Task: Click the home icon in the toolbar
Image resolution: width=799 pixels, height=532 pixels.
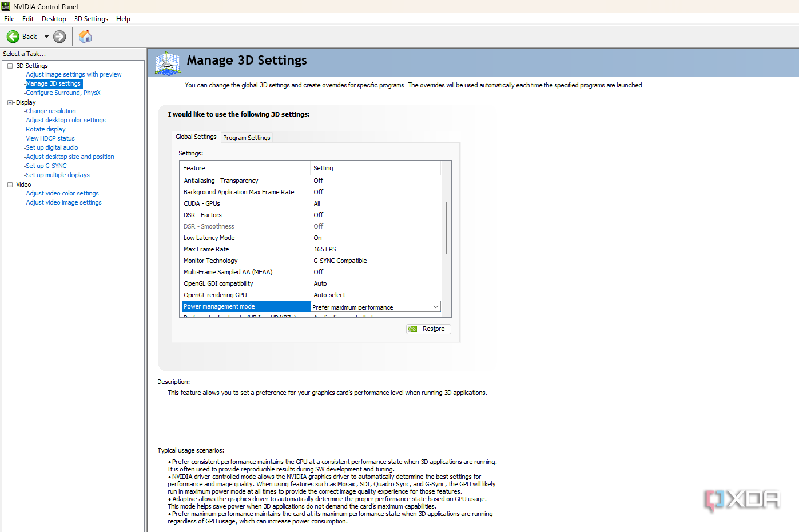Action: coord(85,36)
